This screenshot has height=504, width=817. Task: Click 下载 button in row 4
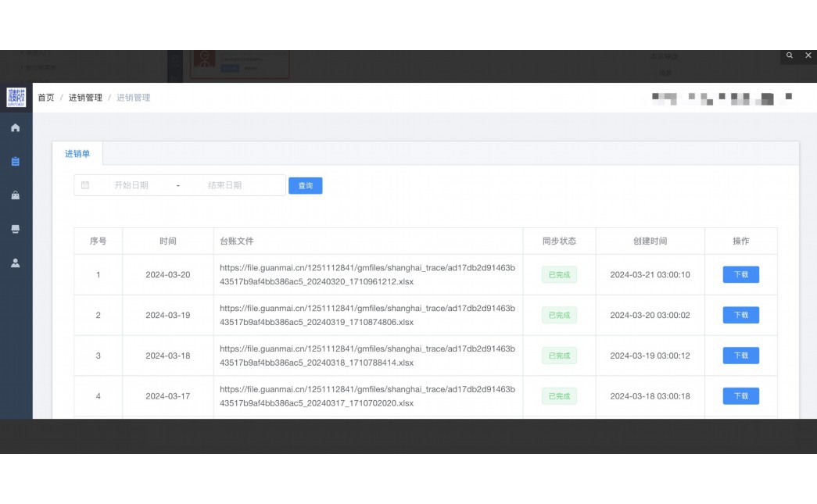tap(740, 396)
